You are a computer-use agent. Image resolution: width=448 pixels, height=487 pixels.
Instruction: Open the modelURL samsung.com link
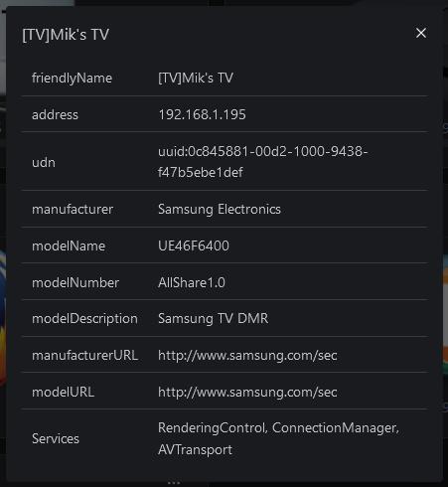[x=247, y=393]
